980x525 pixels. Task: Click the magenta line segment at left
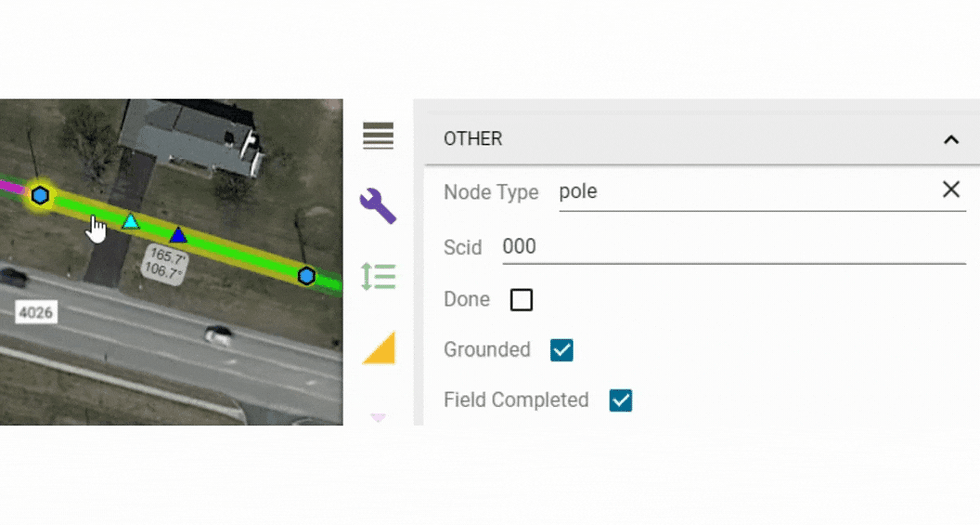pyautogui.click(x=11, y=186)
